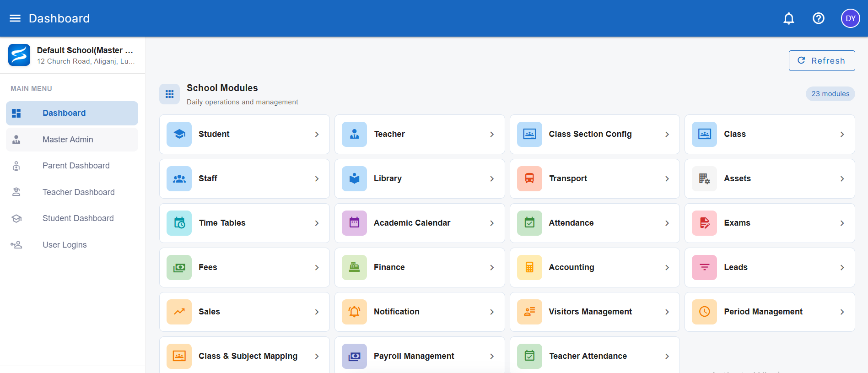Click the Refresh button

(821, 60)
